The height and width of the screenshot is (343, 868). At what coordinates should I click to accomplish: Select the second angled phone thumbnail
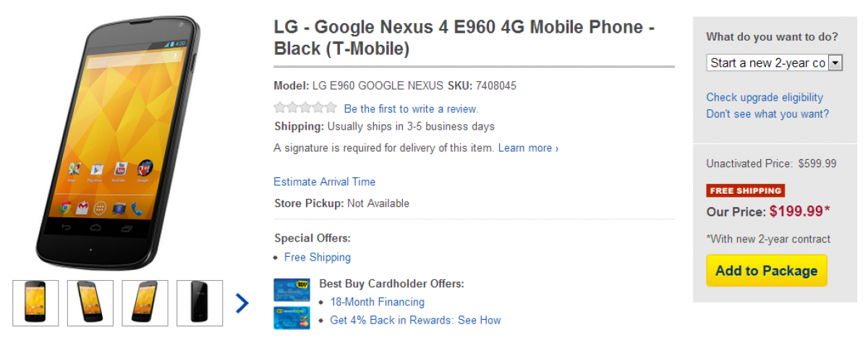90,303
